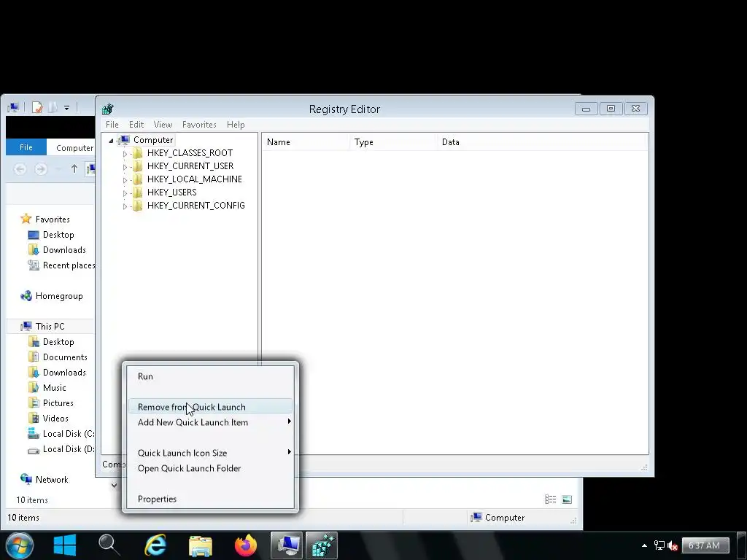Select Local Disk (D:) in Explorer sidebar
This screenshot has height=560, width=747.
(x=61, y=449)
